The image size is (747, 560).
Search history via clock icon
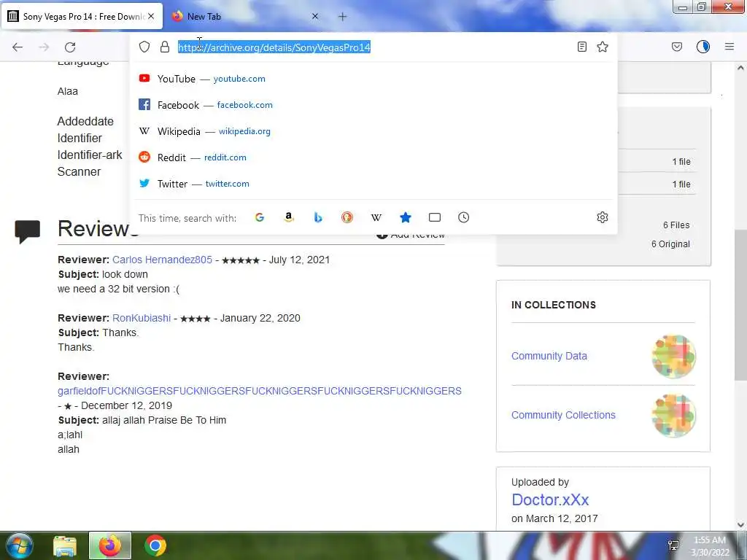[463, 217]
